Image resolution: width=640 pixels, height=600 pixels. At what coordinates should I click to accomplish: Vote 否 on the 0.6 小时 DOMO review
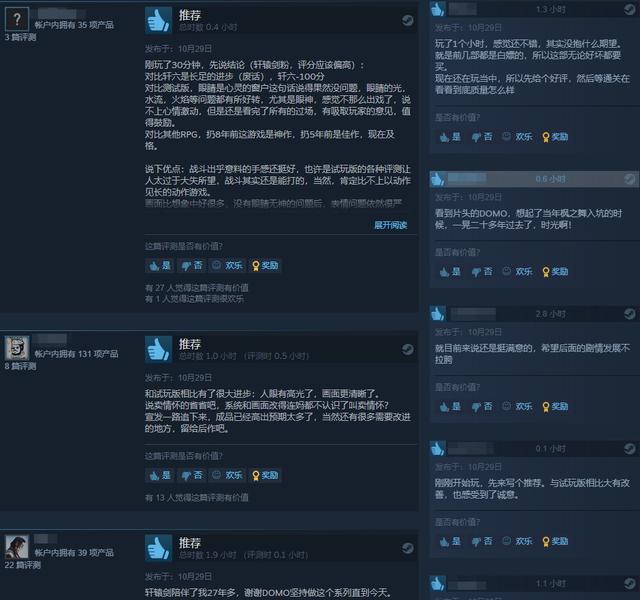[482, 272]
